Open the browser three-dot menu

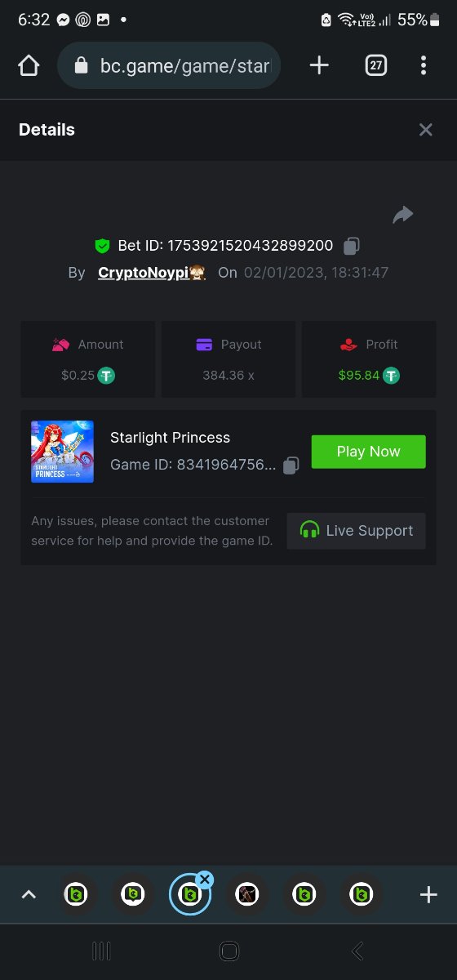[423, 65]
